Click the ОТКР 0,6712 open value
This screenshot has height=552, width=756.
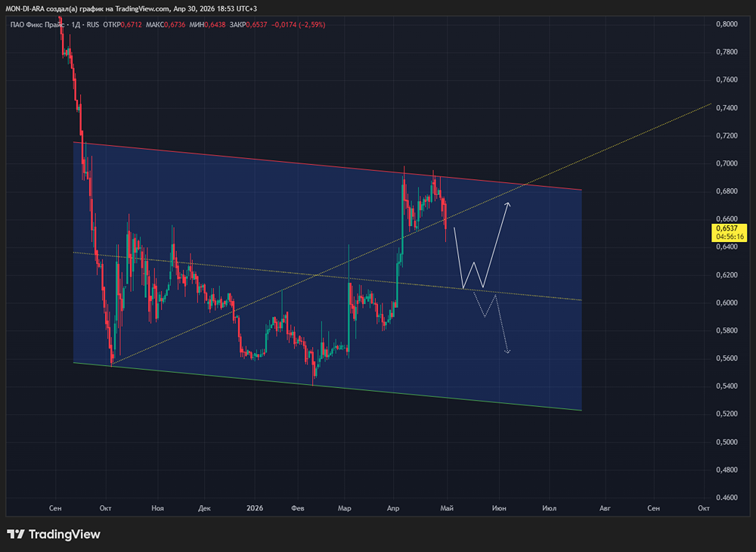(122, 25)
